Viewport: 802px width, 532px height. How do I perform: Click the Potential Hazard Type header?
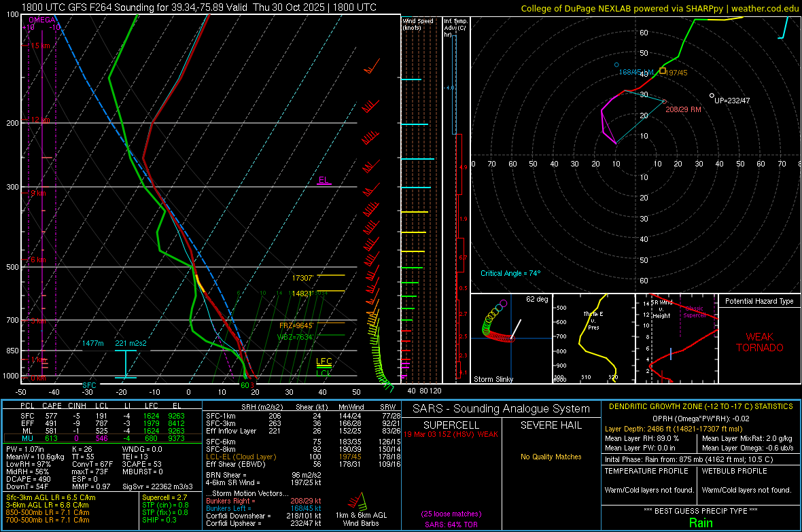tap(759, 301)
